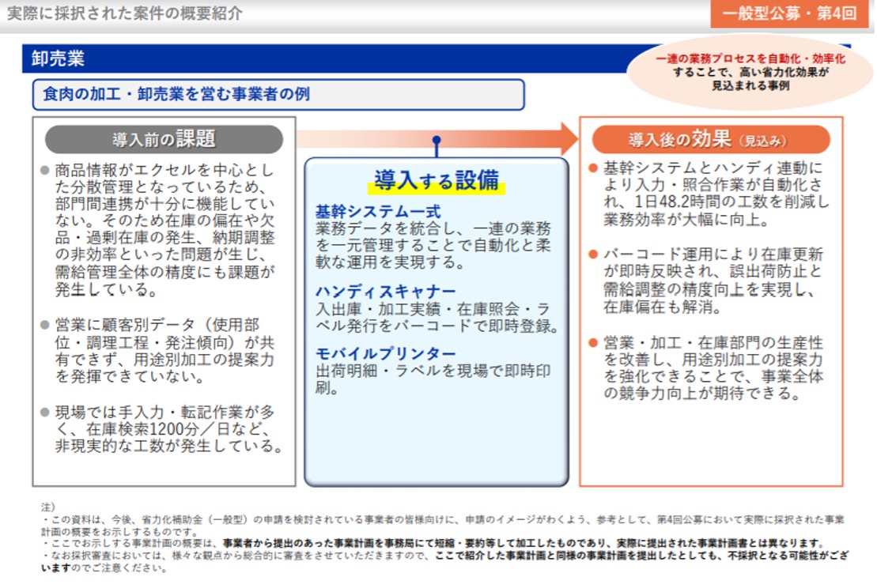Click the 導入する設備 highlighted heading
The width and height of the screenshot is (877, 588).
tap(437, 180)
